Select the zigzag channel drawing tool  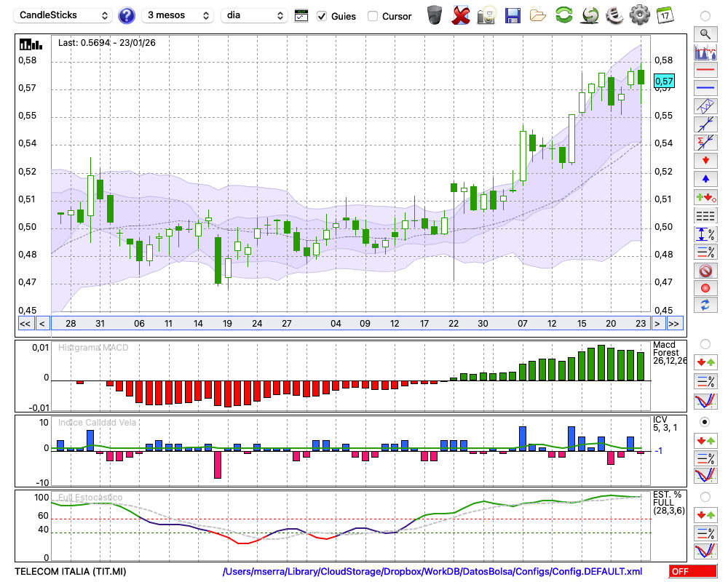coord(705,106)
